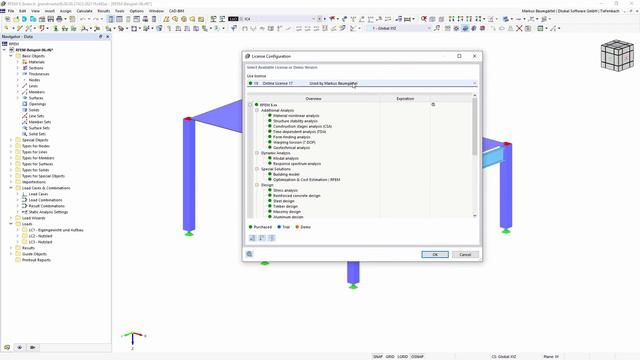Screen dimensions: 640x360
Task: Collapse the Dynamic Analysis group
Action: (257, 153)
